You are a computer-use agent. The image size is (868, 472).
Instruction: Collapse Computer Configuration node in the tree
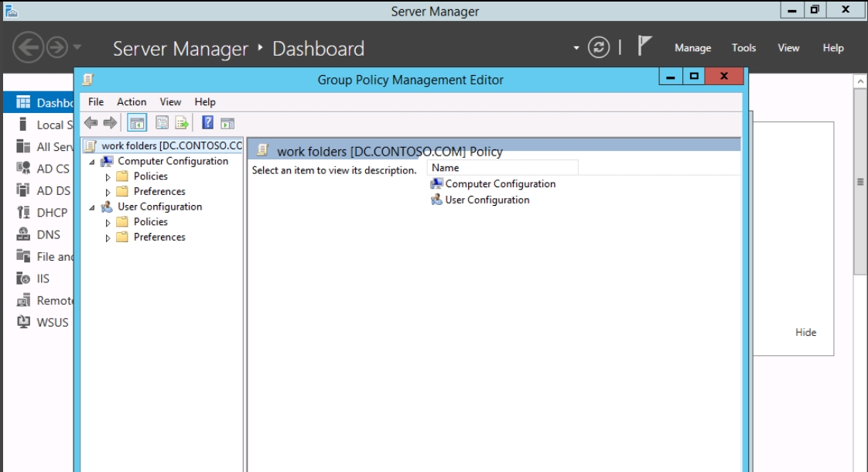click(x=92, y=162)
